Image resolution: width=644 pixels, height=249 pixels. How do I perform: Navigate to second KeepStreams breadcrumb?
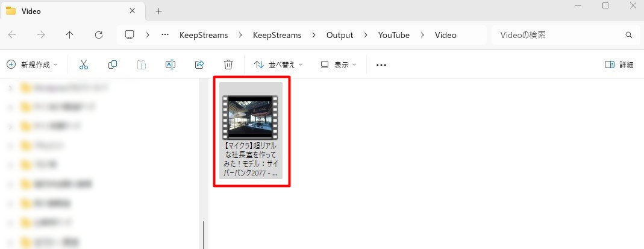click(277, 36)
